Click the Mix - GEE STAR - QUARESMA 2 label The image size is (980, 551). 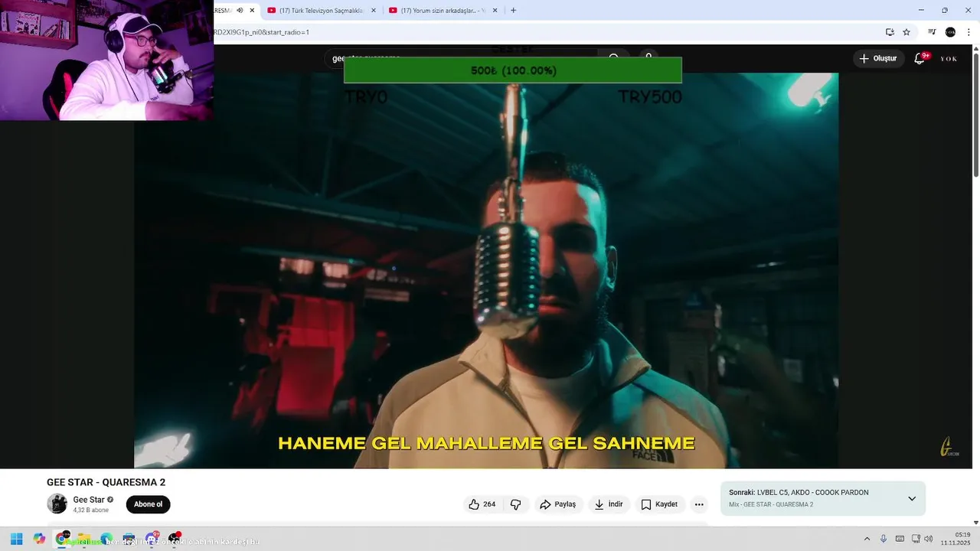tap(771, 505)
